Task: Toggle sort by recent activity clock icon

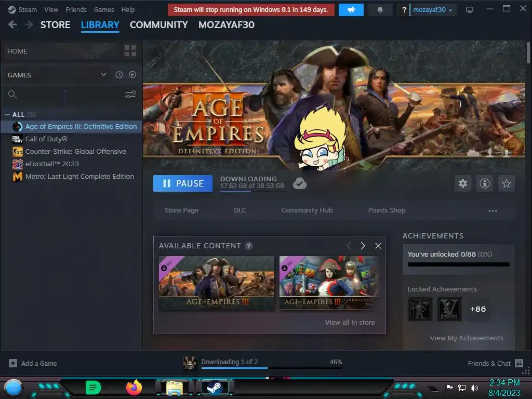Action: pyautogui.click(x=119, y=75)
